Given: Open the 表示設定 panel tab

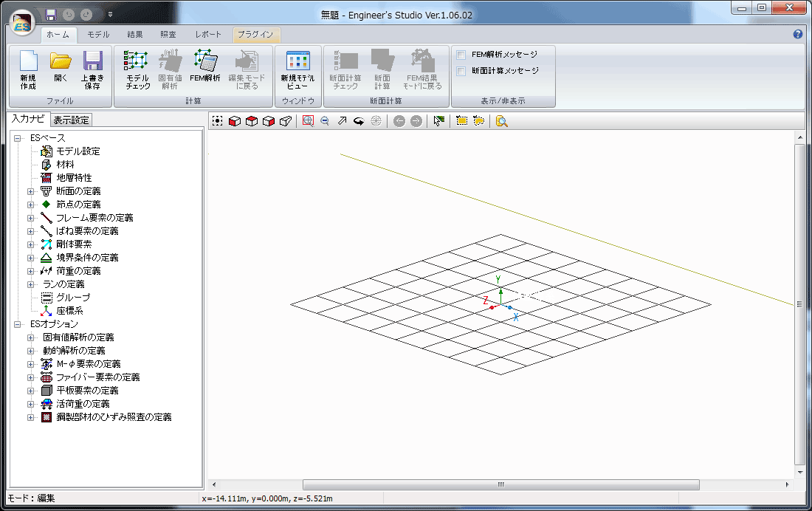Looking at the screenshot, I should click(72, 120).
